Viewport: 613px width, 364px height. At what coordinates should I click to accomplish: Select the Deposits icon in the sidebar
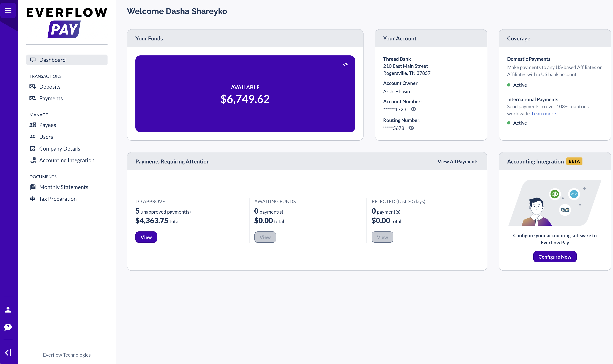[33, 86]
